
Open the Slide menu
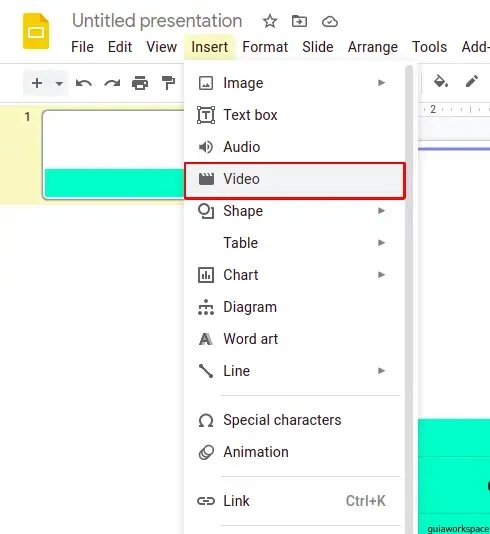click(x=318, y=47)
